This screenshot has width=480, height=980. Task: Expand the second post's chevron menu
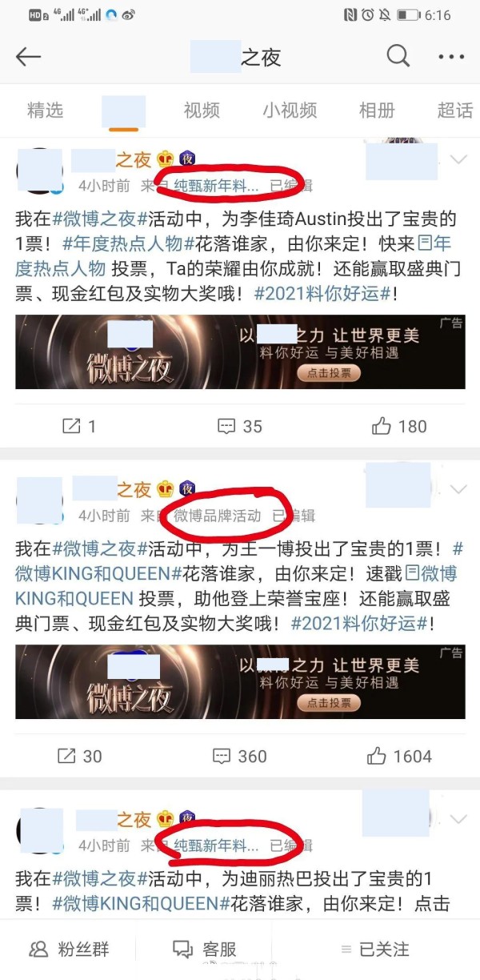[458, 488]
